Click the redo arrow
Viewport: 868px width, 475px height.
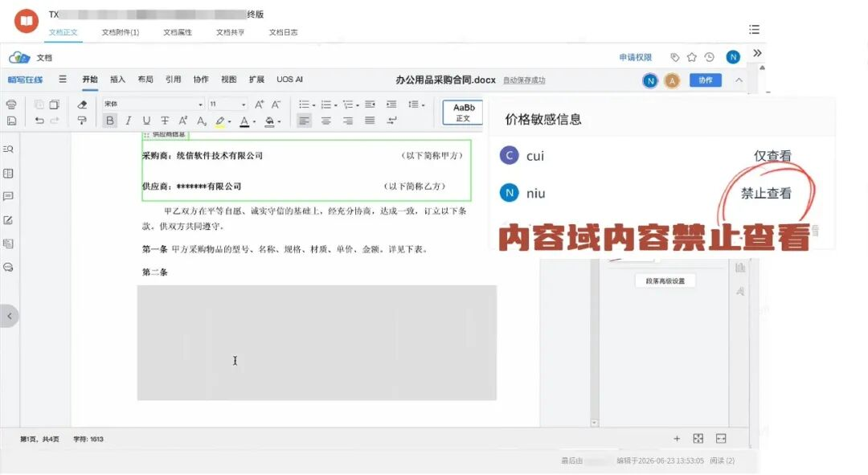(55, 121)
